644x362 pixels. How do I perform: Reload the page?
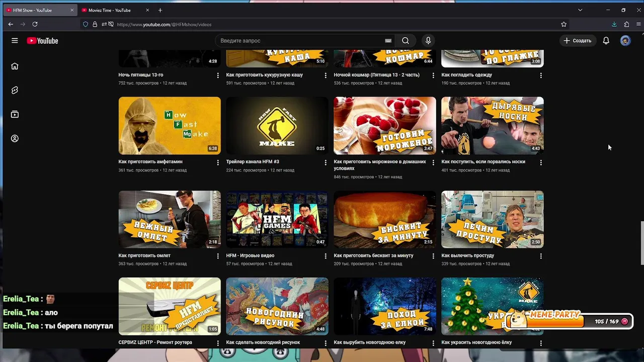click(35, 24)
